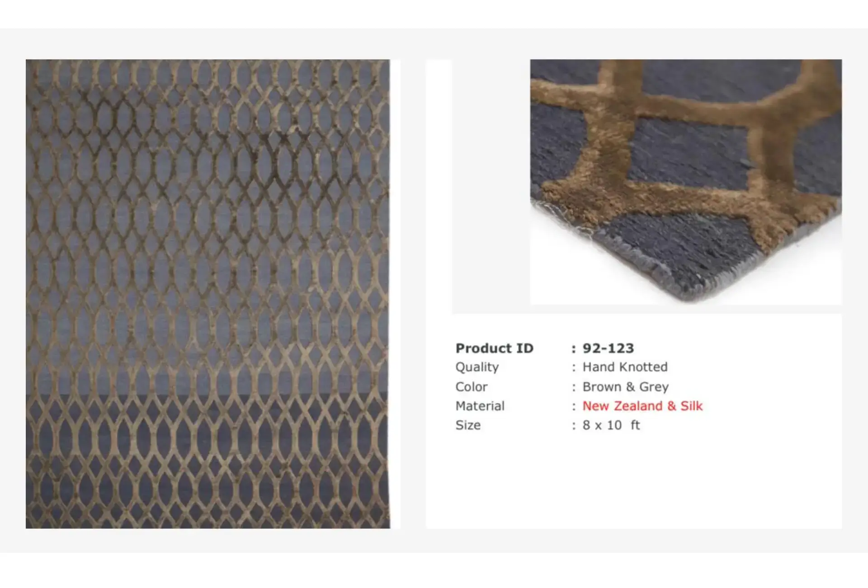Click the Brown & Grey color value
Screen dimensions: 868x588
[625, 387]
